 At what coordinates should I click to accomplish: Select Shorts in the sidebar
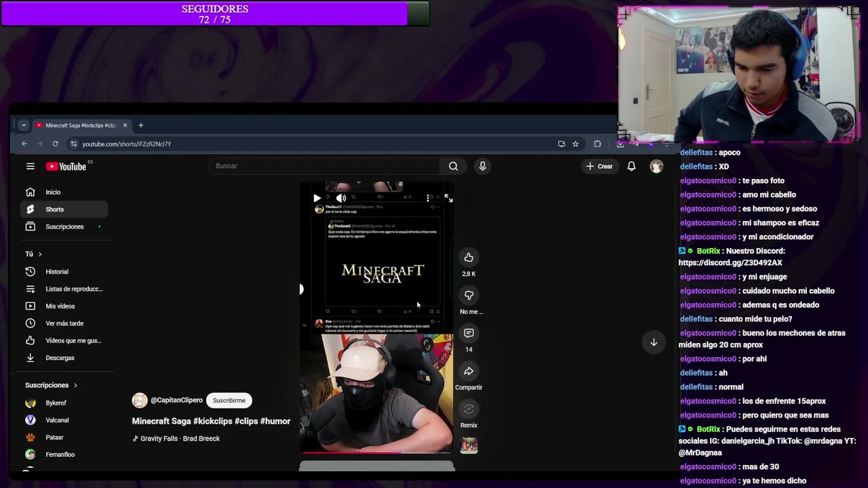tap(64, 209)
